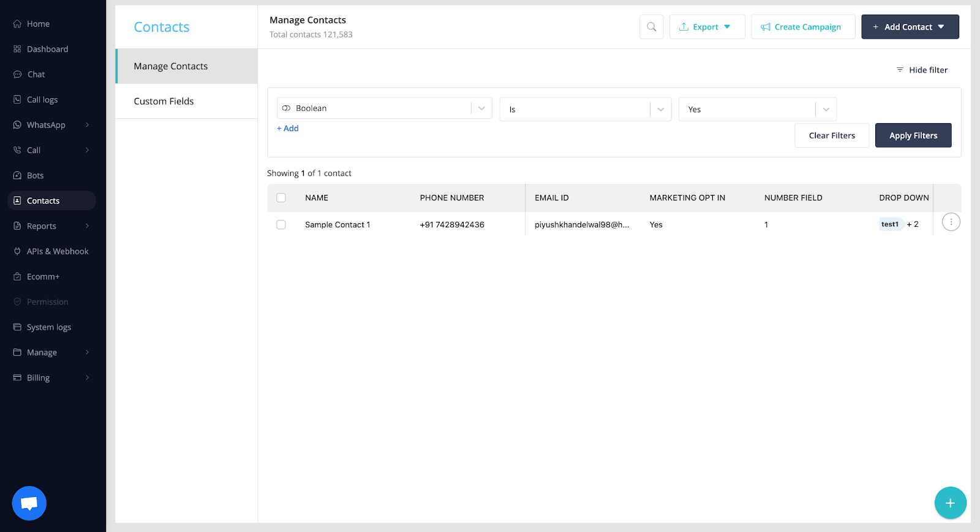Click the search magnifier icon
The image size is (980, 532).
(x=651, y=27)
